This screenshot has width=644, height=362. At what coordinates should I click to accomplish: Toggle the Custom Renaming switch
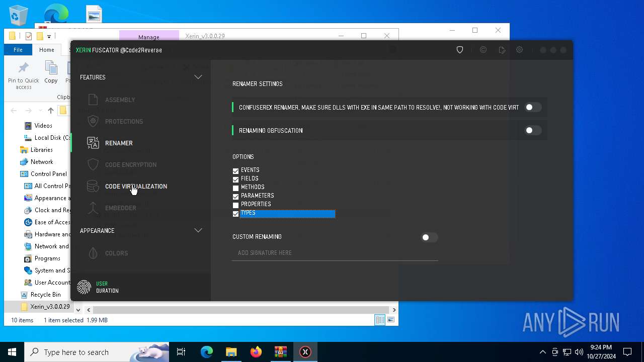[429, 237]
